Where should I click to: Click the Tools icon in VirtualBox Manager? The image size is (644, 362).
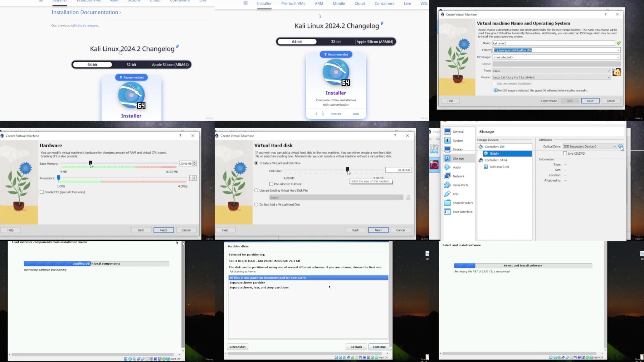tap(434, 149)
